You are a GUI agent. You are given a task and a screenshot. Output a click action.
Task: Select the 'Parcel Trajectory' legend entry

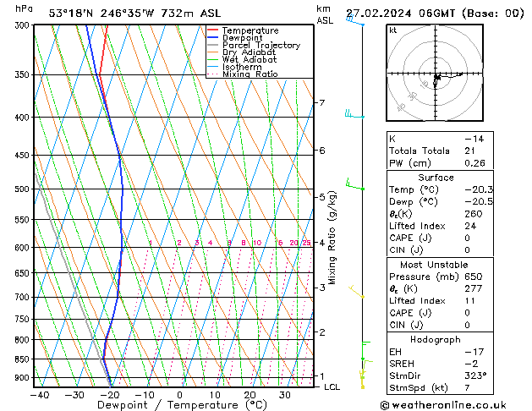pyautogui.click(x=261, y=45)
